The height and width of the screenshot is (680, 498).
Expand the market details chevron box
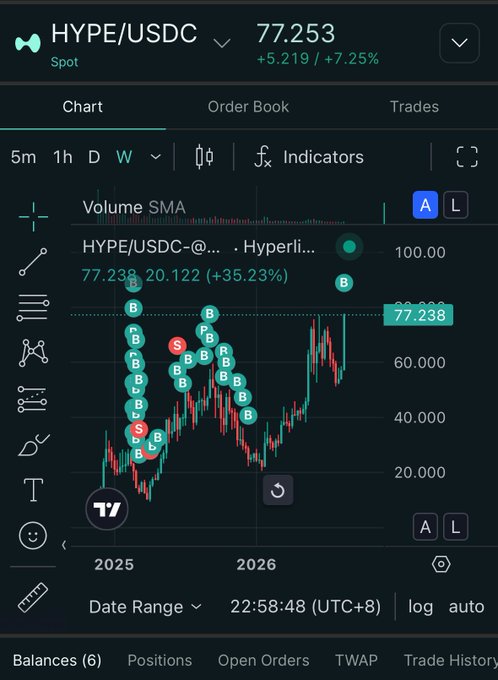[x=459, y=42]
